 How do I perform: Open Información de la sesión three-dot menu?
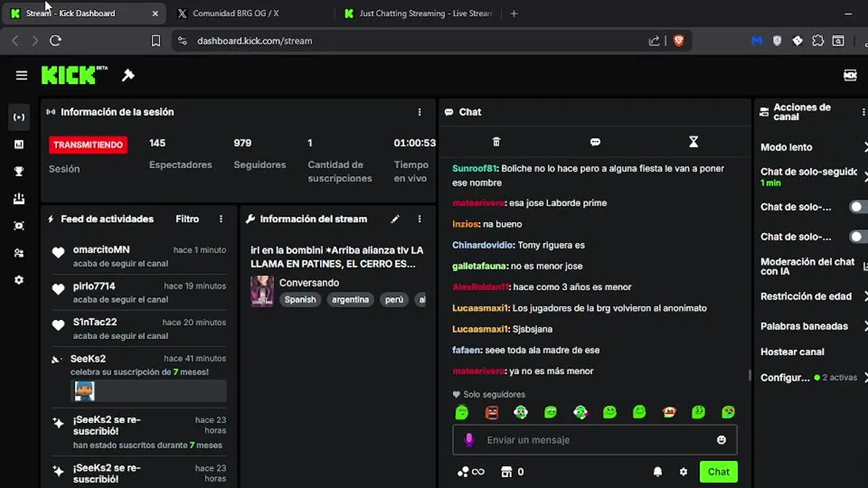[420, 112]
